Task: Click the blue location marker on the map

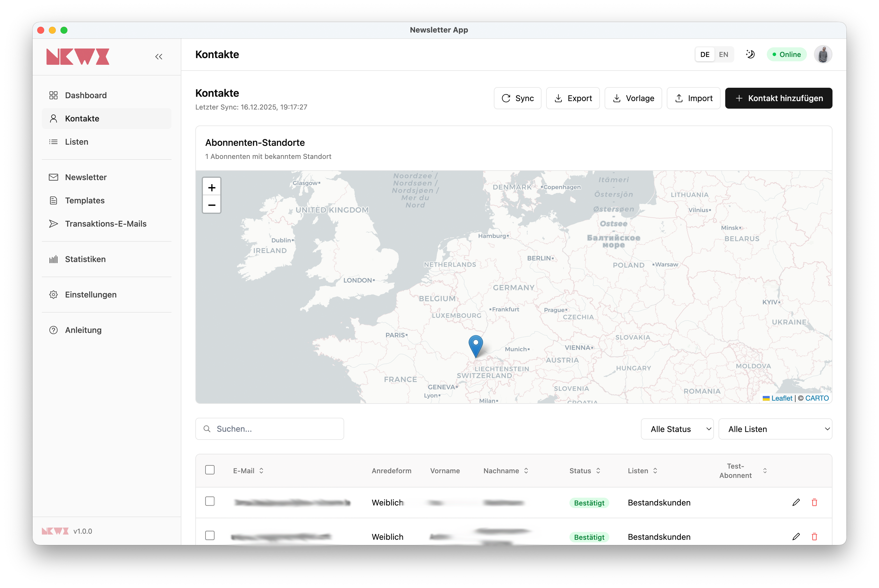Action: (475, 344)
